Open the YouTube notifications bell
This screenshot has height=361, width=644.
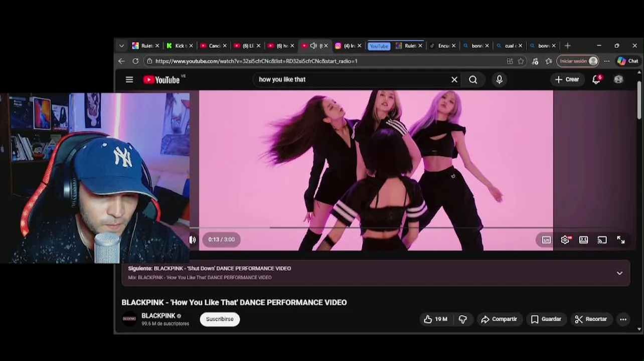pos(596,79)
